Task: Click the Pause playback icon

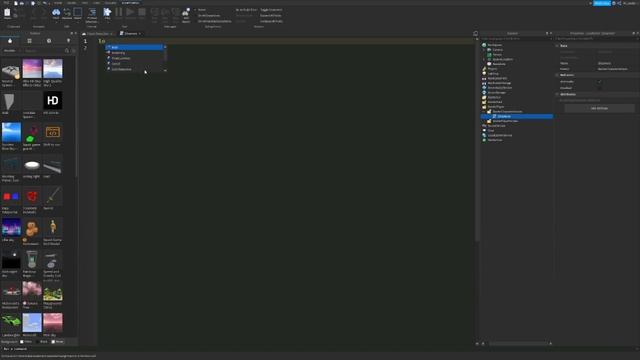Action: [118, 12]
